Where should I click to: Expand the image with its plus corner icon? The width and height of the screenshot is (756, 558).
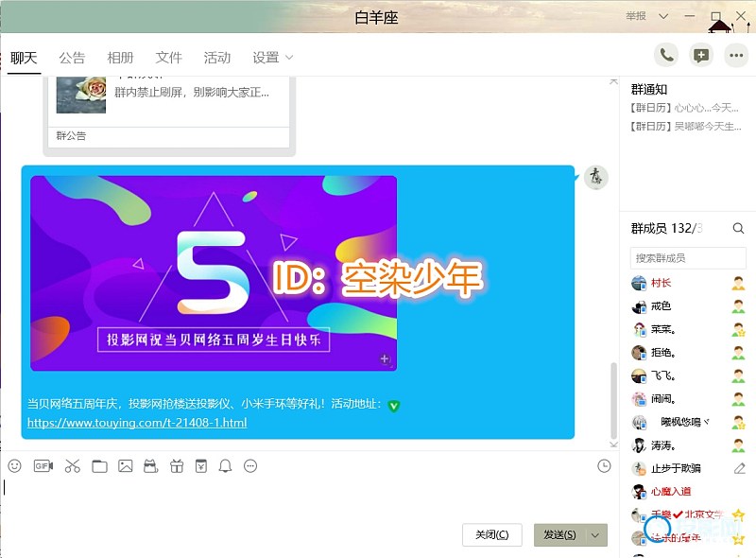[x=385, y=358]
